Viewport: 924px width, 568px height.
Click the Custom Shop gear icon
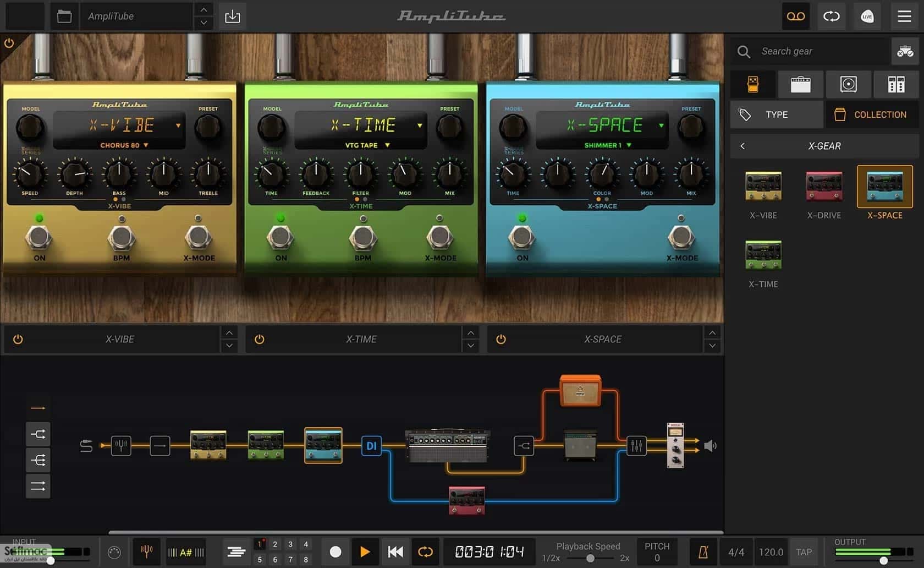pyautogui.click(x=905, y=52)
